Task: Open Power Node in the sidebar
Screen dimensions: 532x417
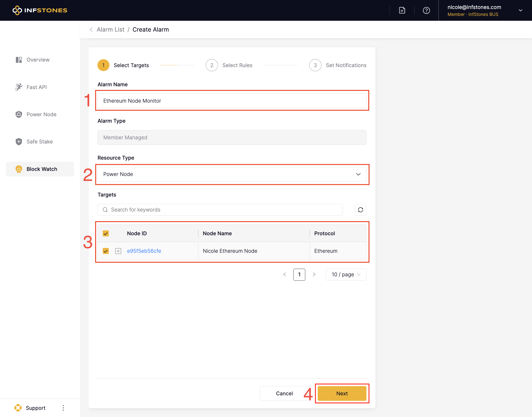Action: [41, 114]
